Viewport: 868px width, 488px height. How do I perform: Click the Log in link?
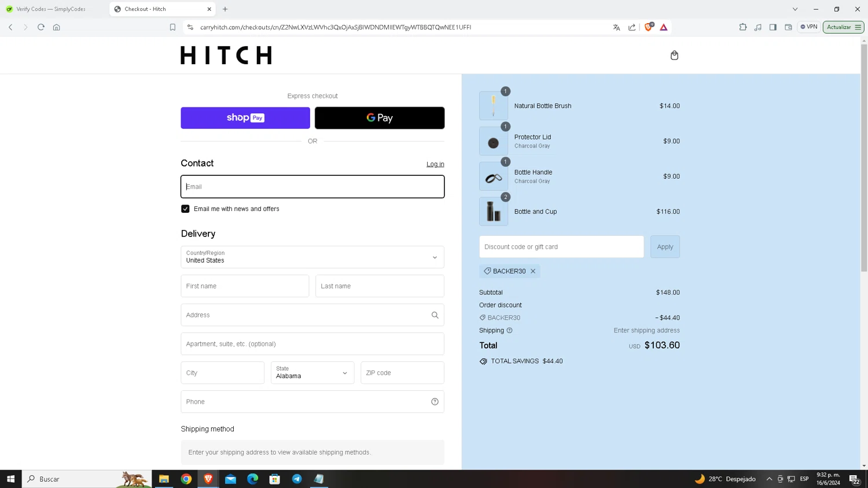pyautogui.click(x=435, y=164)
